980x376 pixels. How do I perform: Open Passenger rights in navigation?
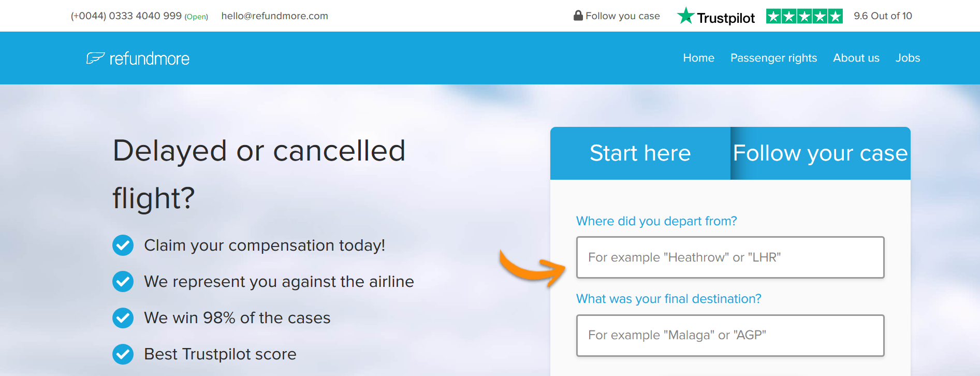pyautogui.click(x=773, y=58)
